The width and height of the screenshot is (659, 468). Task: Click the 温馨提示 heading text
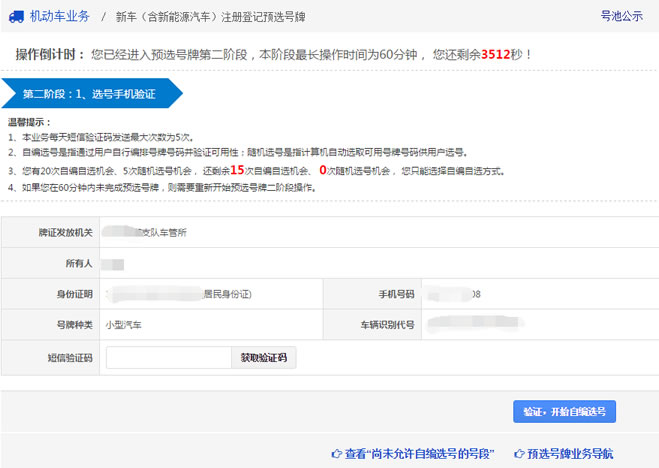pyautogui.click(x=29, y=122)
